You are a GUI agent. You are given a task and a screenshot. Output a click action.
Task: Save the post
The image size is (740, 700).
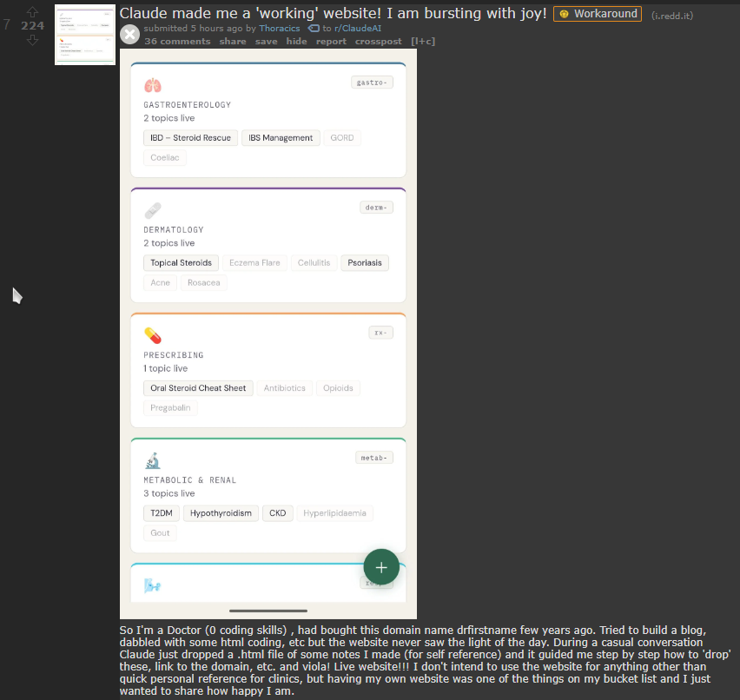pyautogui.click(x=266, y=41)
